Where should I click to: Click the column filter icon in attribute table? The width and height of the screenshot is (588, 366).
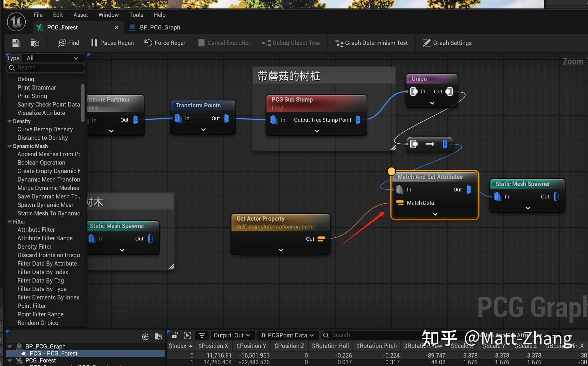202,335
